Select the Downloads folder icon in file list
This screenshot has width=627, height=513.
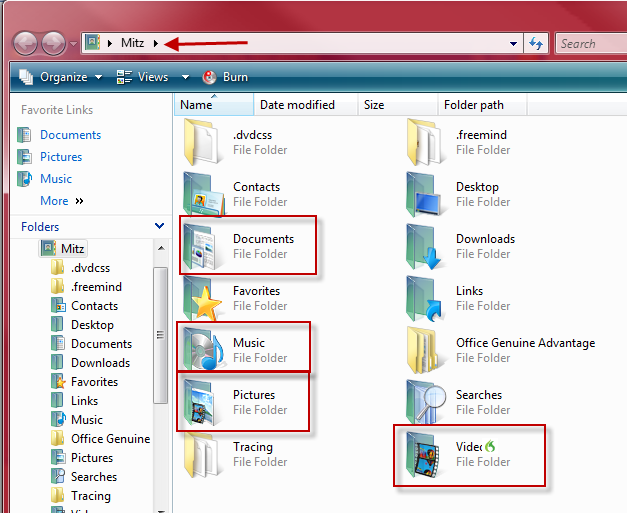424,246
